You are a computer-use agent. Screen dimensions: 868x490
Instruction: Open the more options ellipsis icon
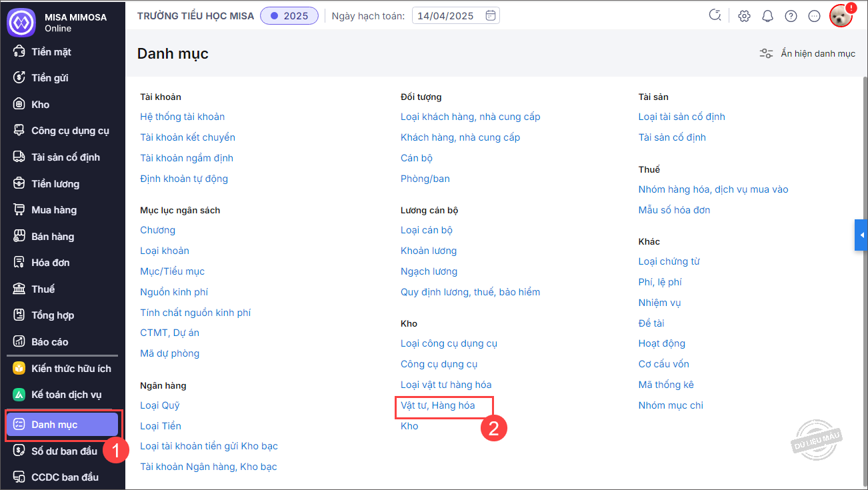click(x=814, y=16)
